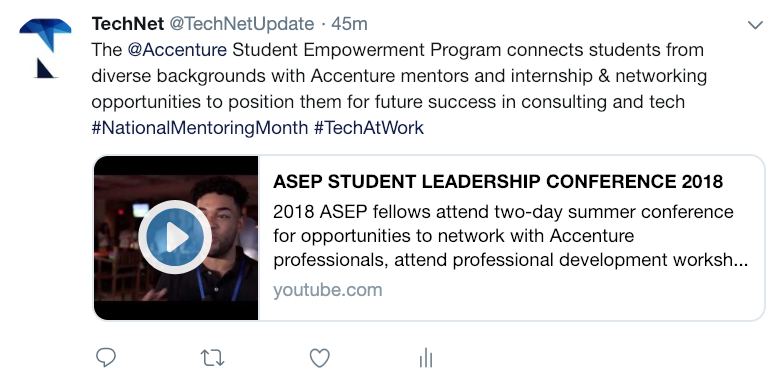Click the #NationalMentoringMonth hashtag
This screenshot has height=380, width=780.
200,128
